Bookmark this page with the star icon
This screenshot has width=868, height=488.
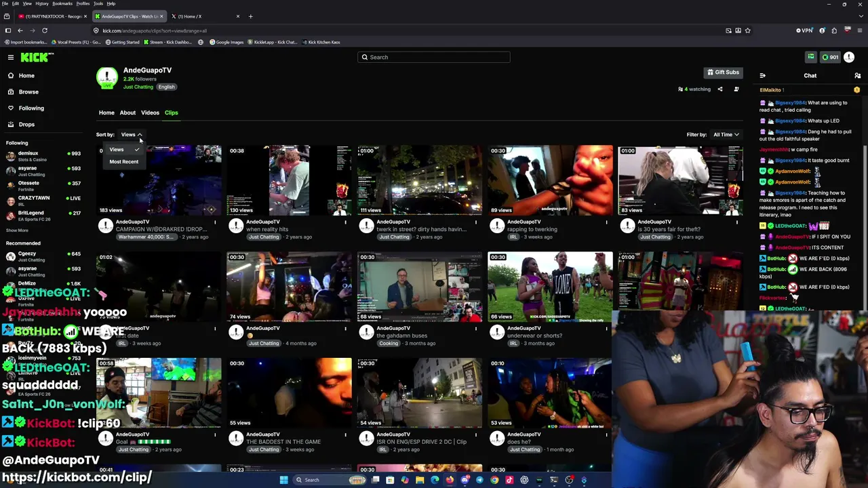[747, 30]
